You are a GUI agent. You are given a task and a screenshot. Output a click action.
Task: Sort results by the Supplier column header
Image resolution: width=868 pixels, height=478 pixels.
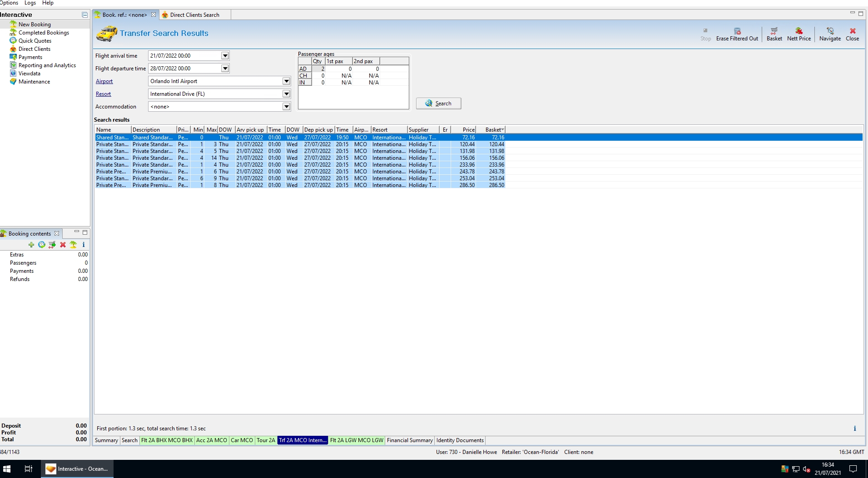[423, 130]
